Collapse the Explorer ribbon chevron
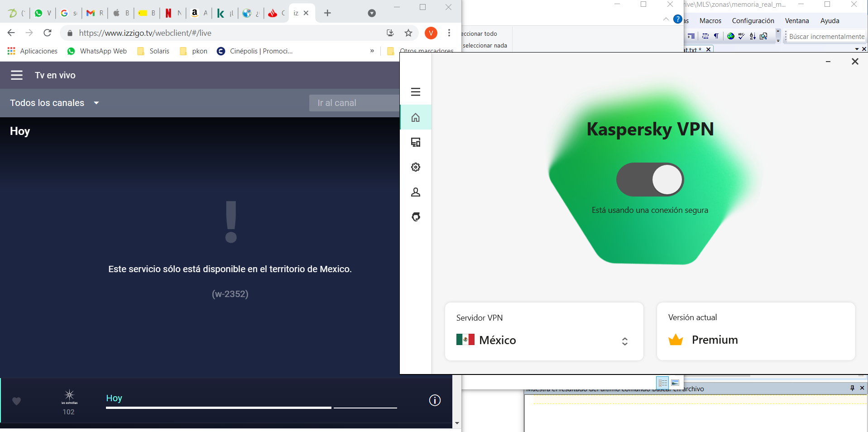 pos(666,19)
